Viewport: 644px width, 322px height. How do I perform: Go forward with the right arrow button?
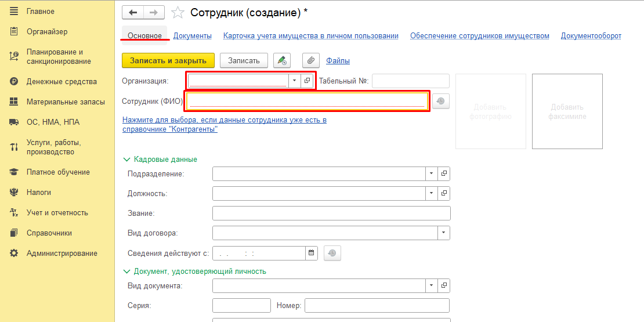pos(154,13)
